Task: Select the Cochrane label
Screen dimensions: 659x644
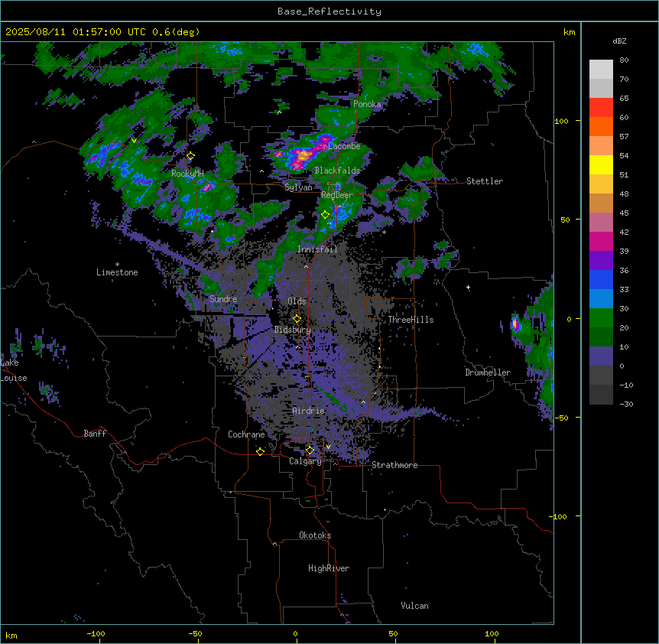Action: pos(246,434)
